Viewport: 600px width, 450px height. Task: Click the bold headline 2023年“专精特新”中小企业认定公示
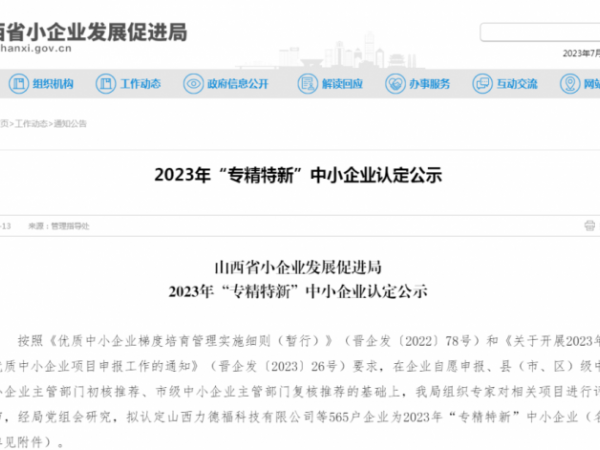click(298, 176)
